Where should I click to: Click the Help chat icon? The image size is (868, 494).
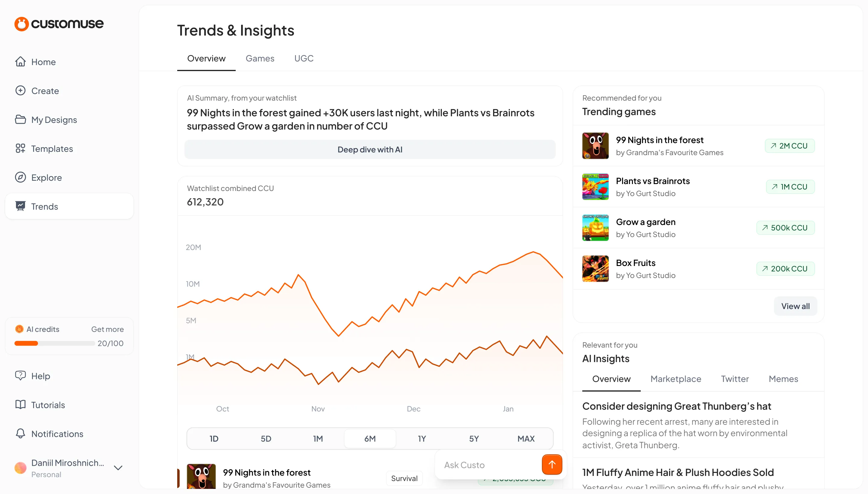[20, 376]
